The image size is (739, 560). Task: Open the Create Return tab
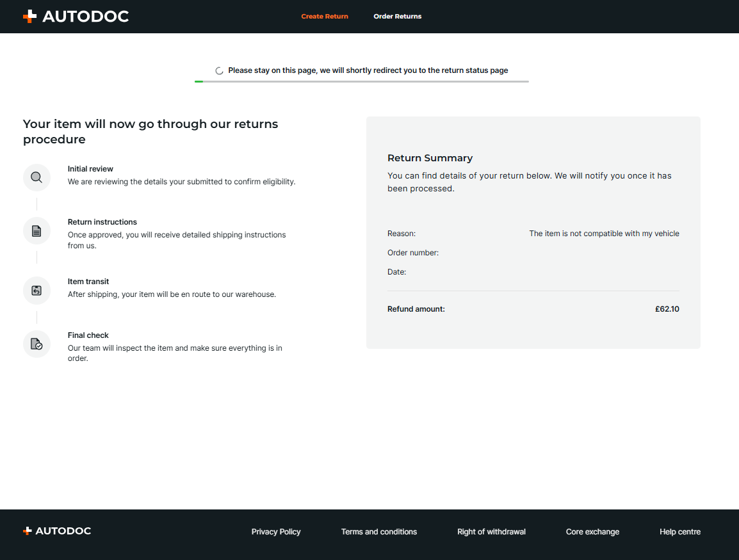pyautogui.click(x=325, y=17)
